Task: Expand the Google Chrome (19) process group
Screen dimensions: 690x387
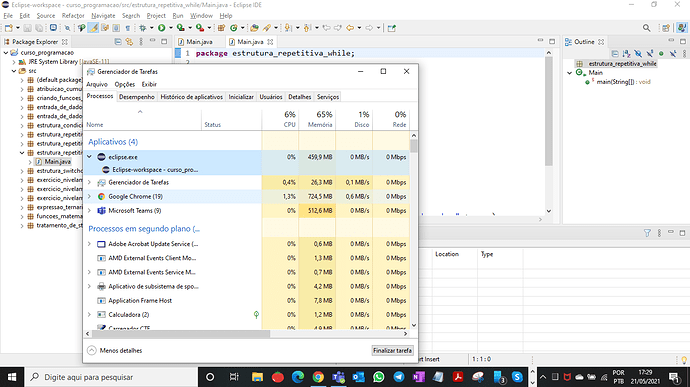Action: click(x=89, y=196)
